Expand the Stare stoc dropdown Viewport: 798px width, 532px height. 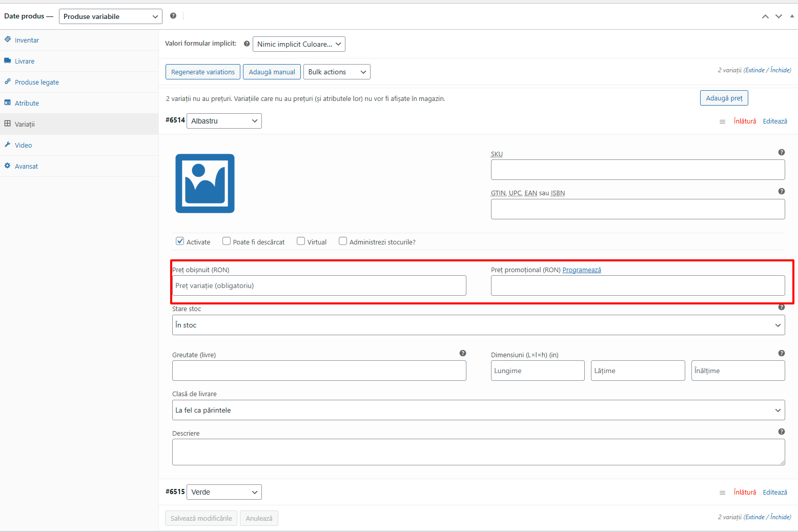tap(478, 325)
